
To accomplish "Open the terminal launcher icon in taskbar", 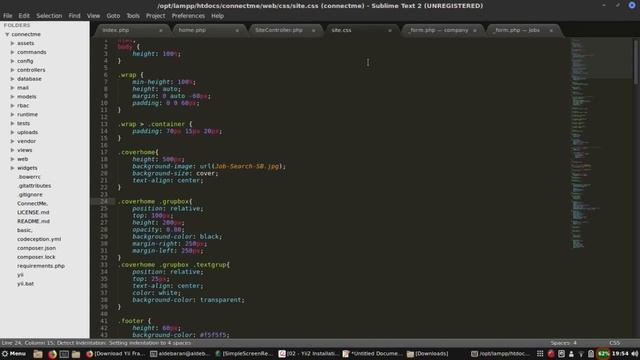I will pos(64,354).
